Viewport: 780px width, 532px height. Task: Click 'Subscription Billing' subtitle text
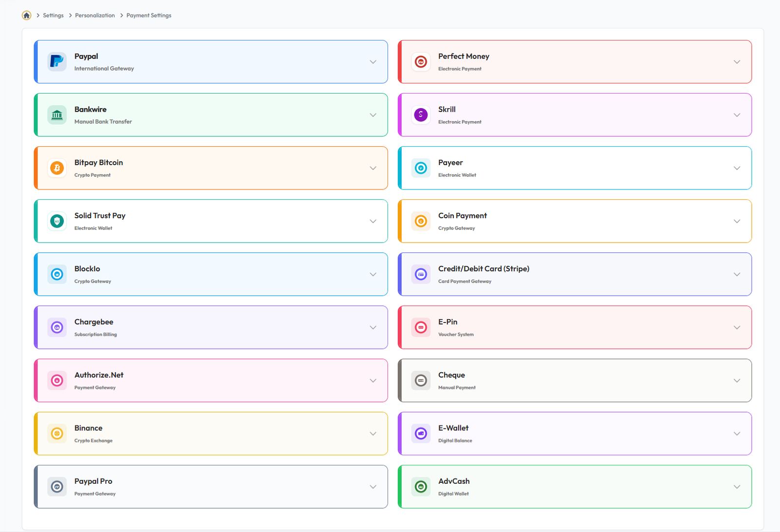pos(96,335)
